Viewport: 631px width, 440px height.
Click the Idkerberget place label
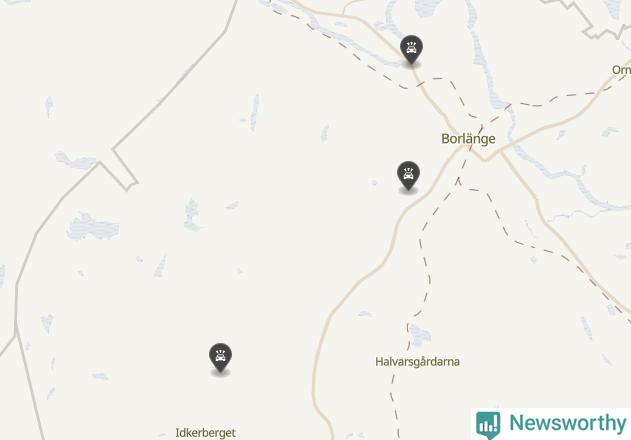[x=206, y=433]
